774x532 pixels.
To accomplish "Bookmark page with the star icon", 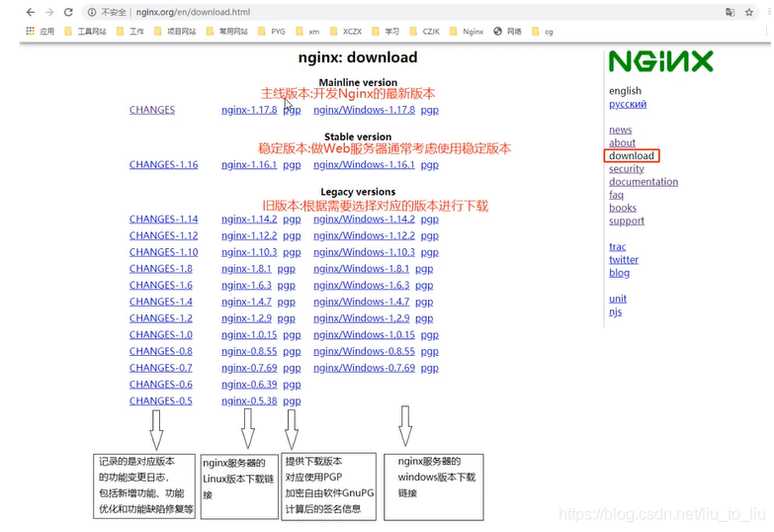I will [749, 12].
